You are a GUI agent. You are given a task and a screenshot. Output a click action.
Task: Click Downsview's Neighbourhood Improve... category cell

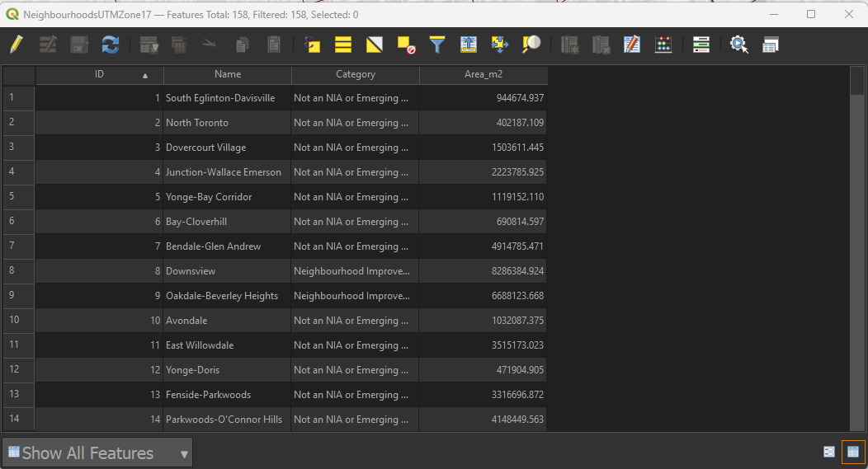pos(355,271)
